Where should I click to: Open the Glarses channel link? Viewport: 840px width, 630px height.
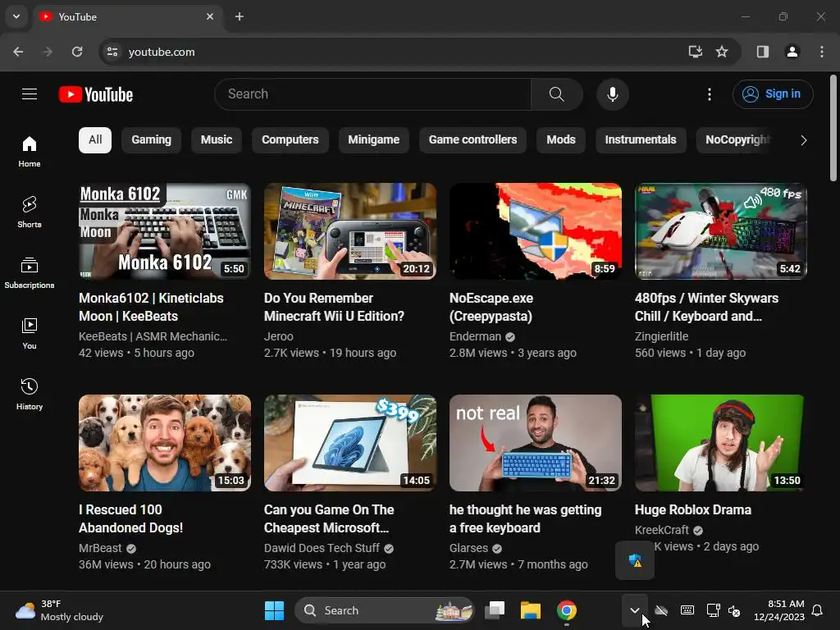click(468, 548)
